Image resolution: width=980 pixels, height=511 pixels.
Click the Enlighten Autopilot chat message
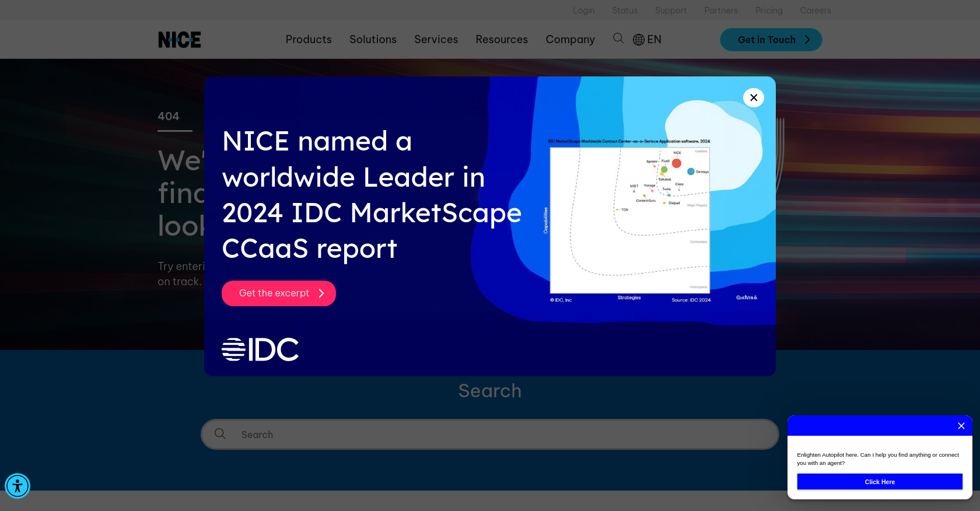pyautogui.click(x=878, y=459)
